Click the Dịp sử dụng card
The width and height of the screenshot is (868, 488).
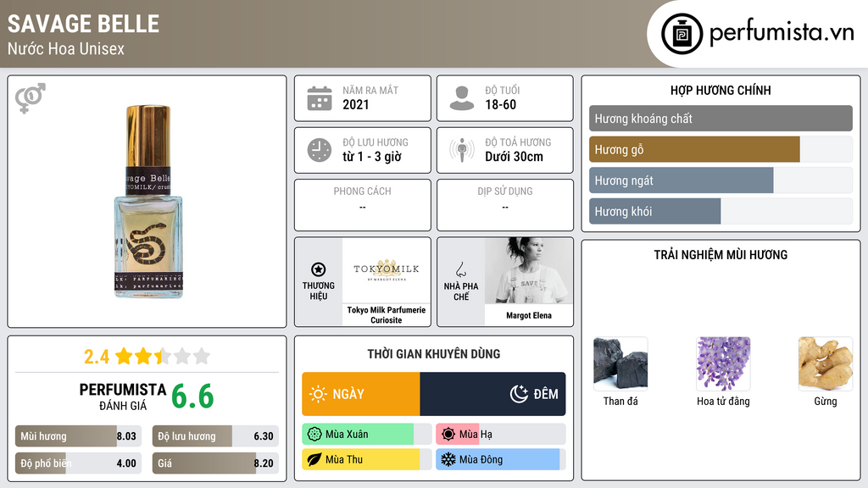(x=505, y=205)
